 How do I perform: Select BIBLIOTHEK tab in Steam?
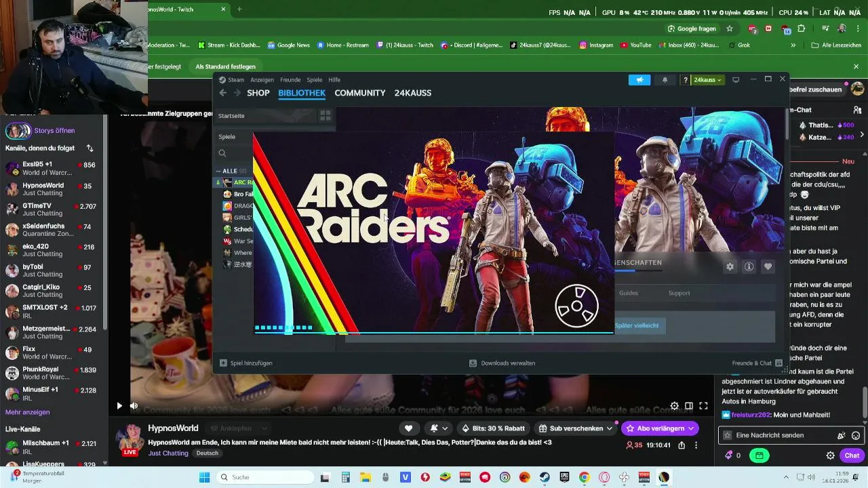tap(302, 93)
